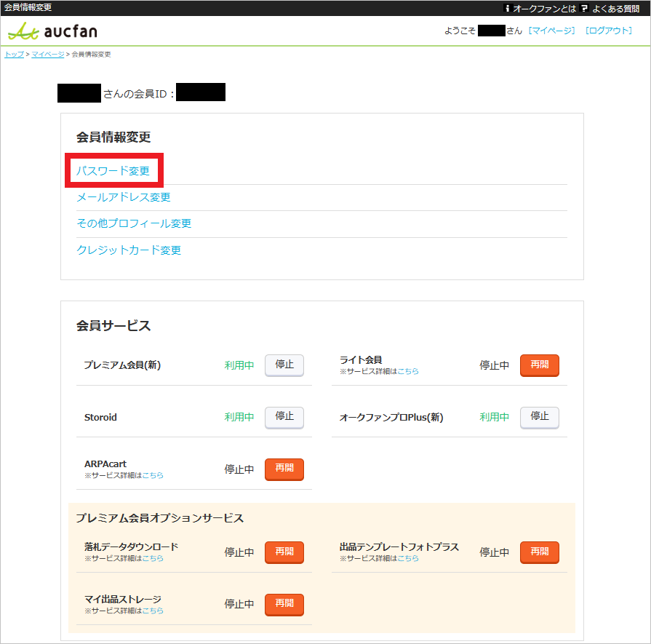
Task: Stop the プレミアム会員(新) service
Action: point(284,365)
